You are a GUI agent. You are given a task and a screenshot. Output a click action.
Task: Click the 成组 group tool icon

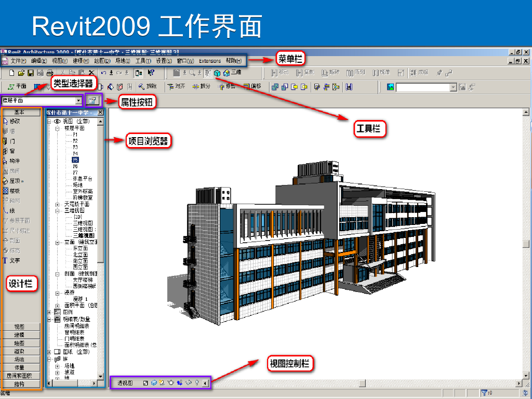point(419,73)
